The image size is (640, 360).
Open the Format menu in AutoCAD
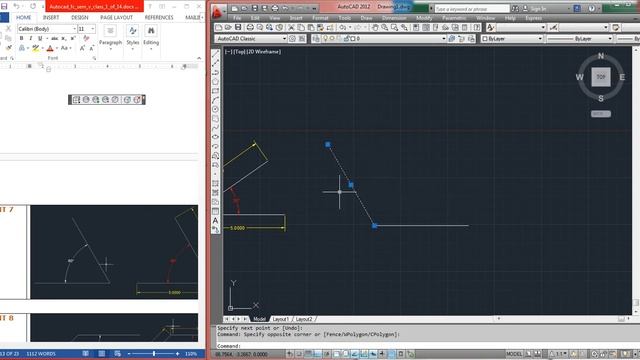320,18
